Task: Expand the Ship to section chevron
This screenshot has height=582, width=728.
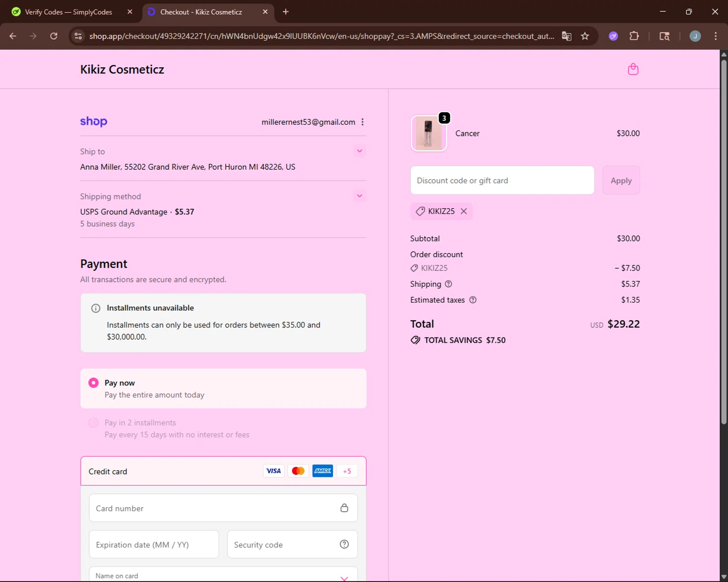Action: click(360, 151)
